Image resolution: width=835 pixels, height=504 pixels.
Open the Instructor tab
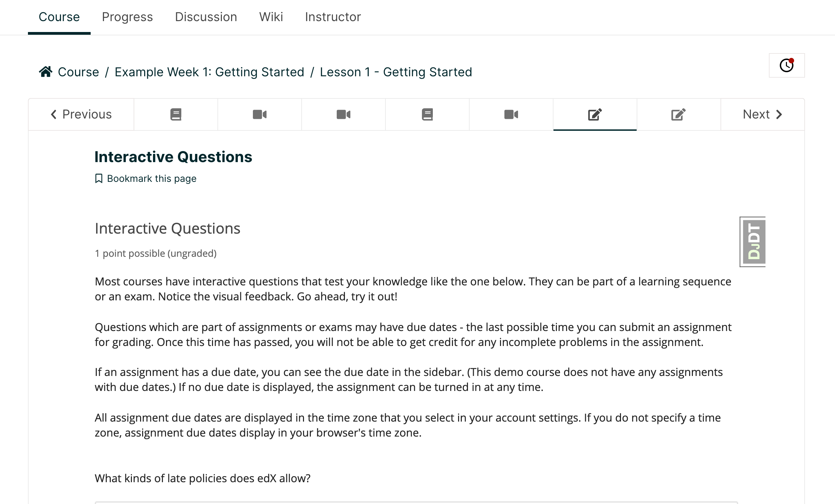333,17
